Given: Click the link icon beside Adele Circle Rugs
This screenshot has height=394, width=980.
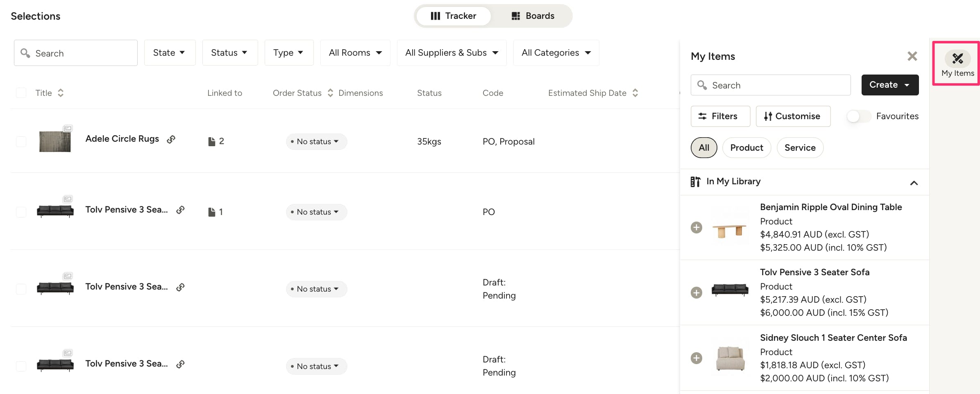Looking at the screenshot, I should (171, 140).
